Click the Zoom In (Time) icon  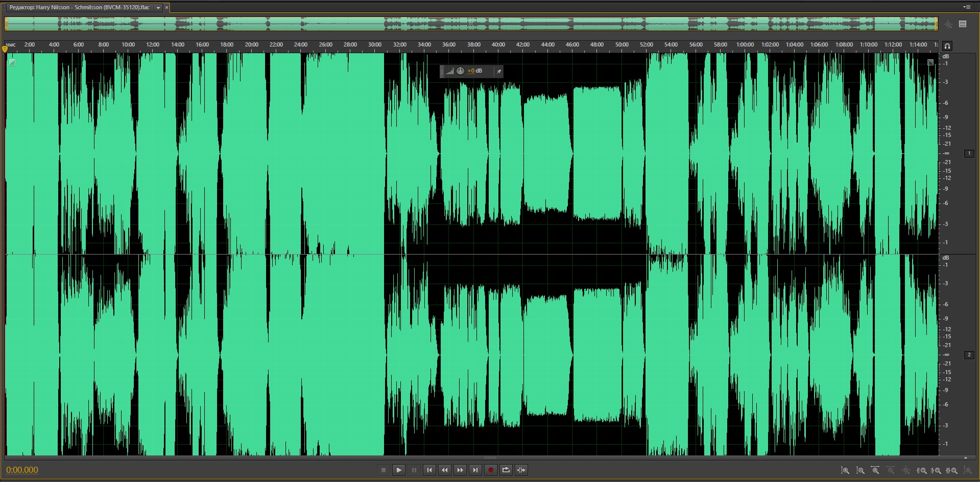tap(875, 470)
